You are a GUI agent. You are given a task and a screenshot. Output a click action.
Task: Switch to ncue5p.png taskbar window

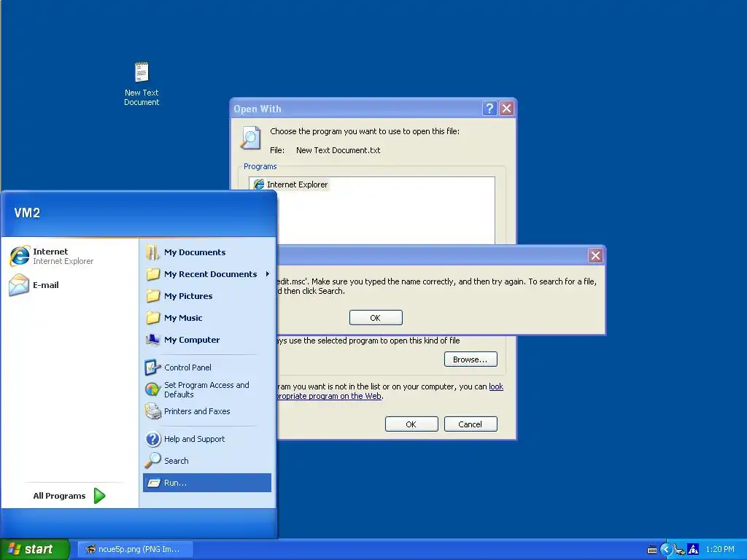click(135, 549)
